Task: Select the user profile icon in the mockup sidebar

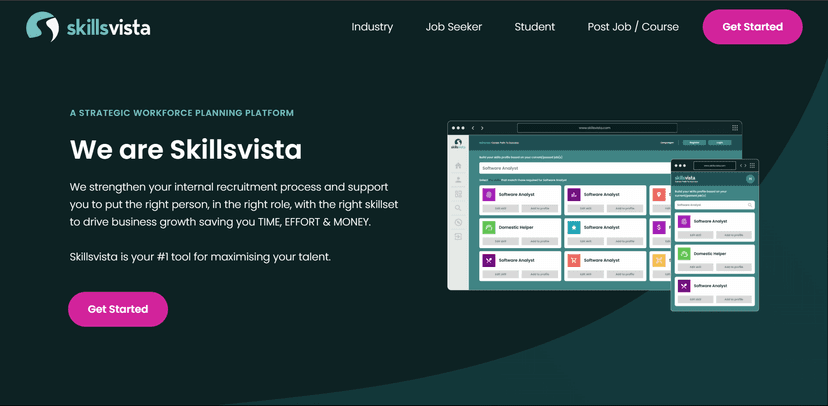Action: click(x=458, y=180)
